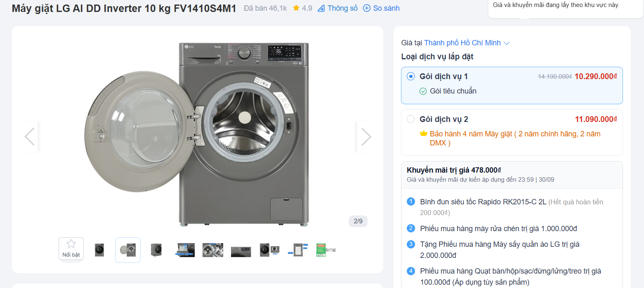This screenshot has height=288, width=644.
Task: Click Khuyến mãi trị giá 478.000đ heading
Action: point(454,170)
